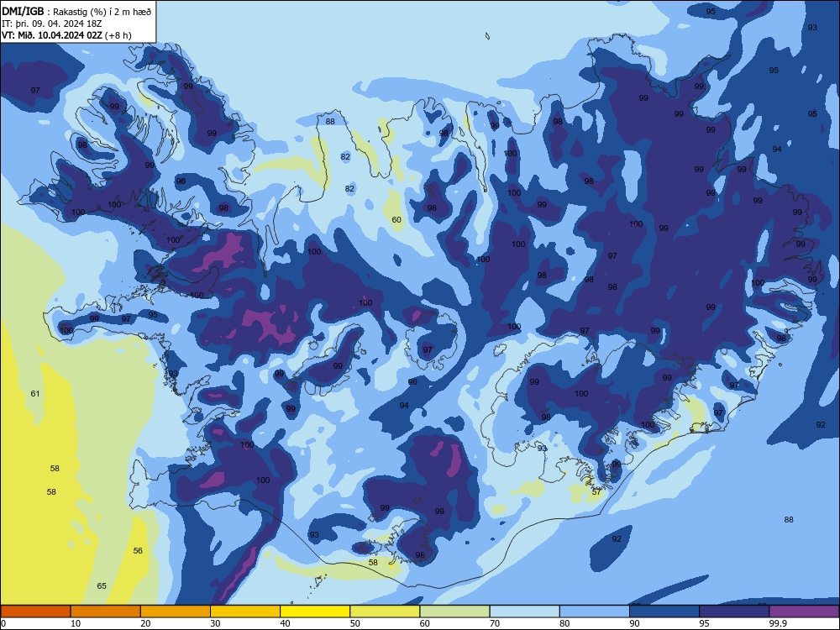Click the dark blue 90–95 legend swatch
The width and height of the screenshot is (840, 630).
(x=664, y=612)
